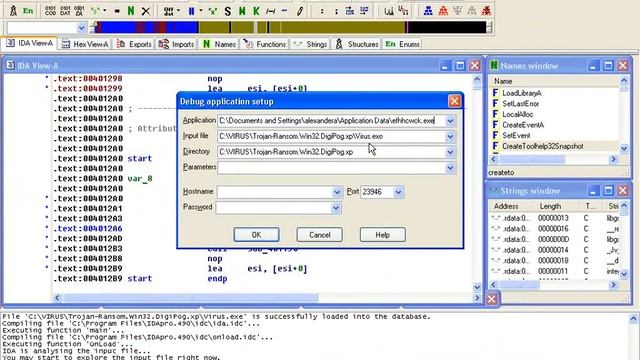Image resolution: width=640 pixels, height=360 pixels.
Task: Click the string literal 's' toolbar icon
Action: [95, 11]
